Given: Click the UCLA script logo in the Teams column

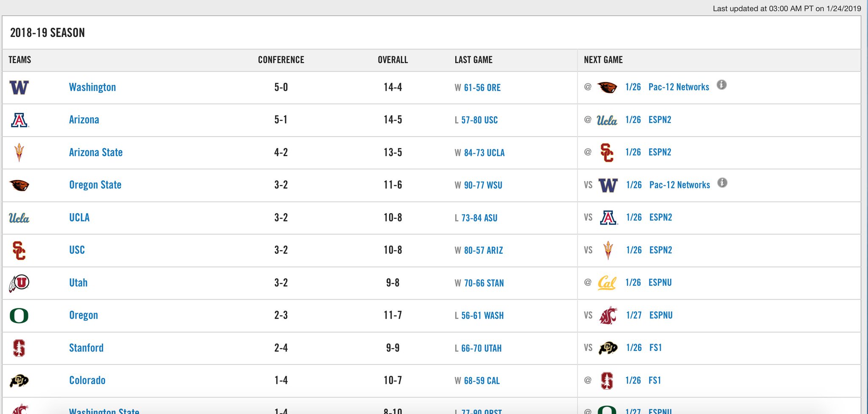Looking at the screenshot, I should coord(19,218).
